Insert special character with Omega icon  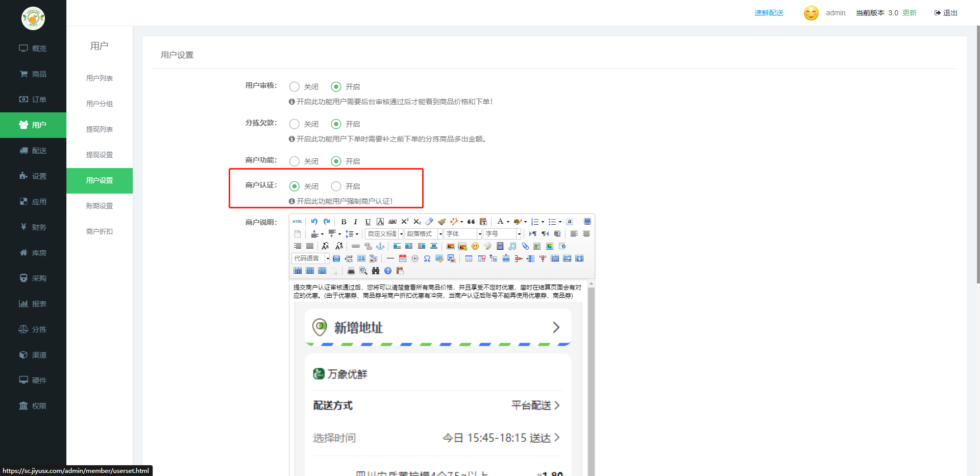click(427, 258)
